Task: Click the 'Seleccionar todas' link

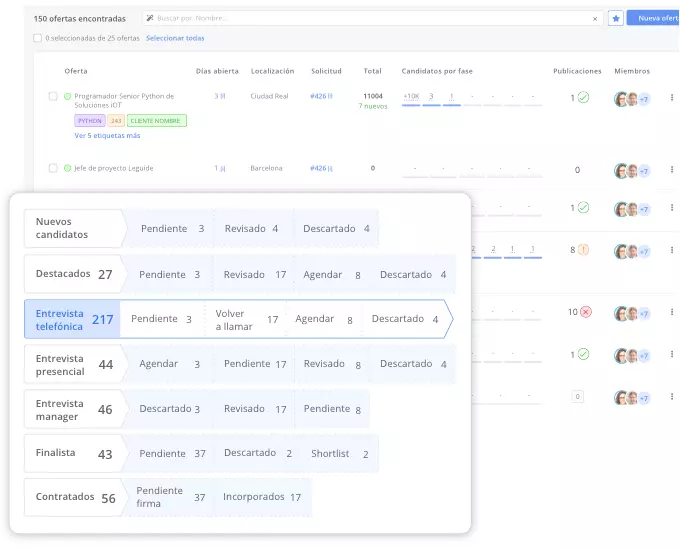Action: pos(175,38)
